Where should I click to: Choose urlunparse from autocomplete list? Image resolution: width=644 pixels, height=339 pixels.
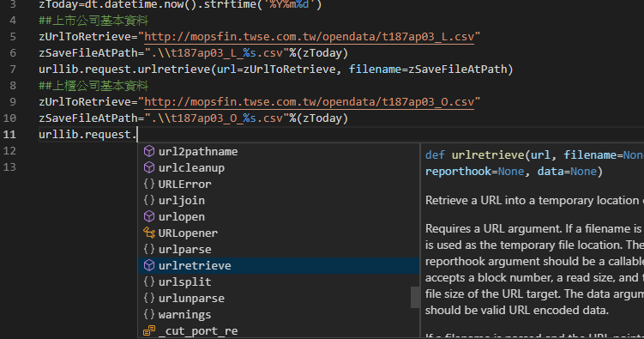[x=279, y=298]
